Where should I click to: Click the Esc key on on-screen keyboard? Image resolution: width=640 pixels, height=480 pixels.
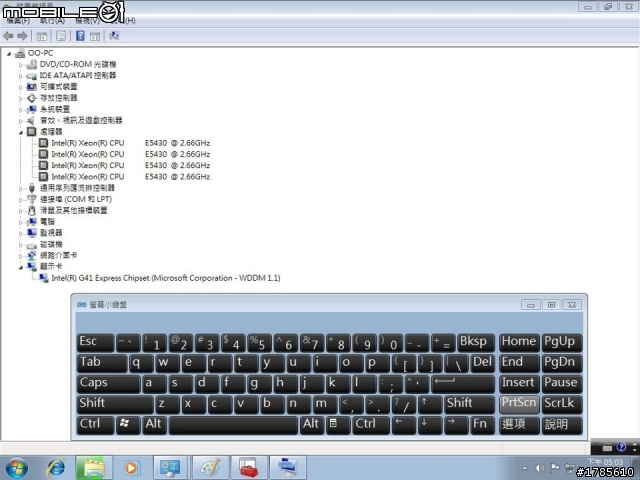tap(96, 343)
